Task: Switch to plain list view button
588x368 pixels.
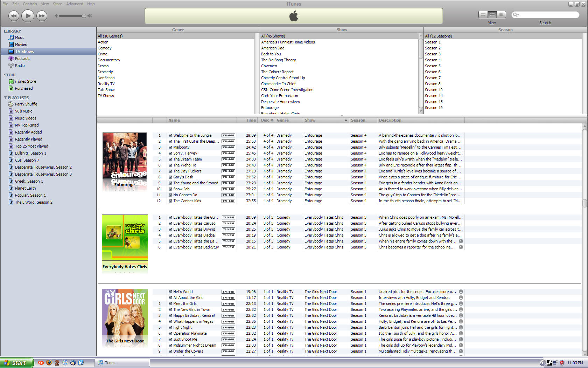Action: [483, 14]
